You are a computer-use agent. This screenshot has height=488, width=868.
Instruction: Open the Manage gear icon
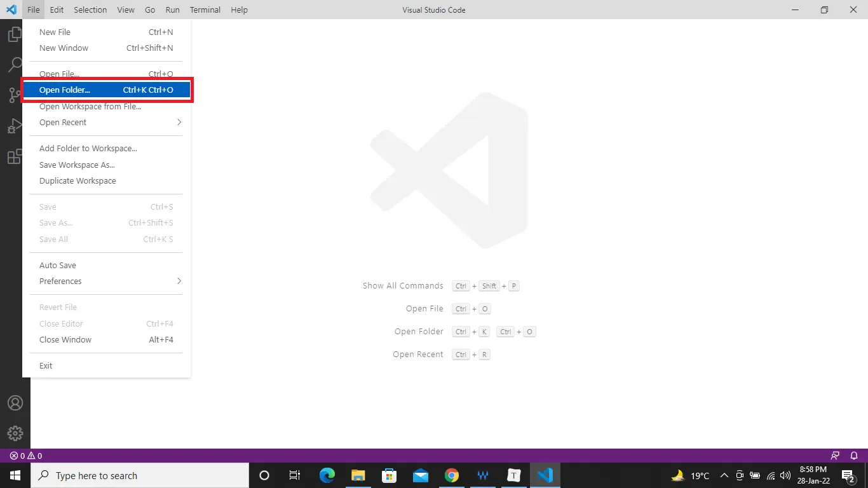pyautogui.click(x=15, y=433)
